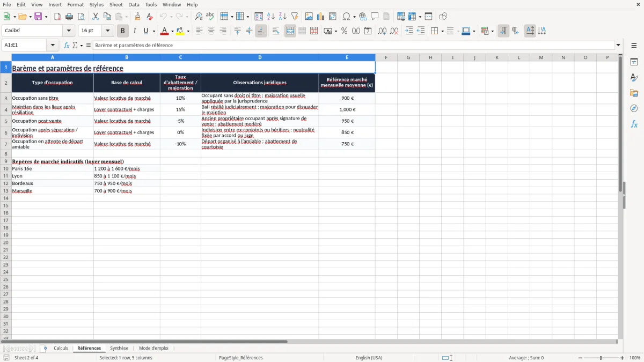Click the Freeze Rows and Columns icon
Image resolution: width=644 pixels, height=362 pixels.
[x=412, y=17]
